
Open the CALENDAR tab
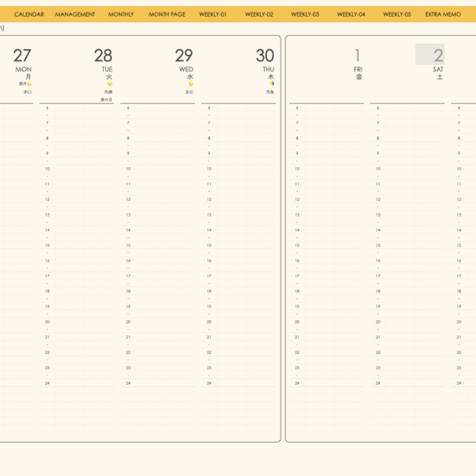click(29, 14)
